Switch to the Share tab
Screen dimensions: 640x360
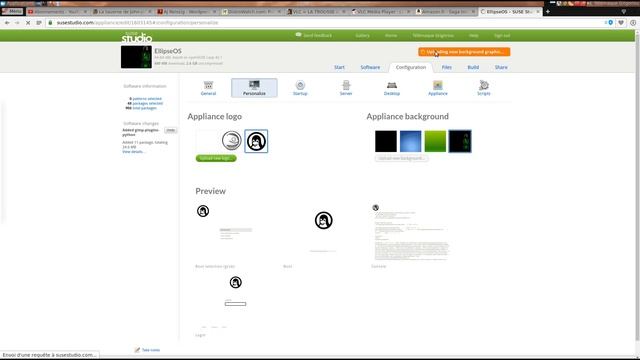pos(501,67)
